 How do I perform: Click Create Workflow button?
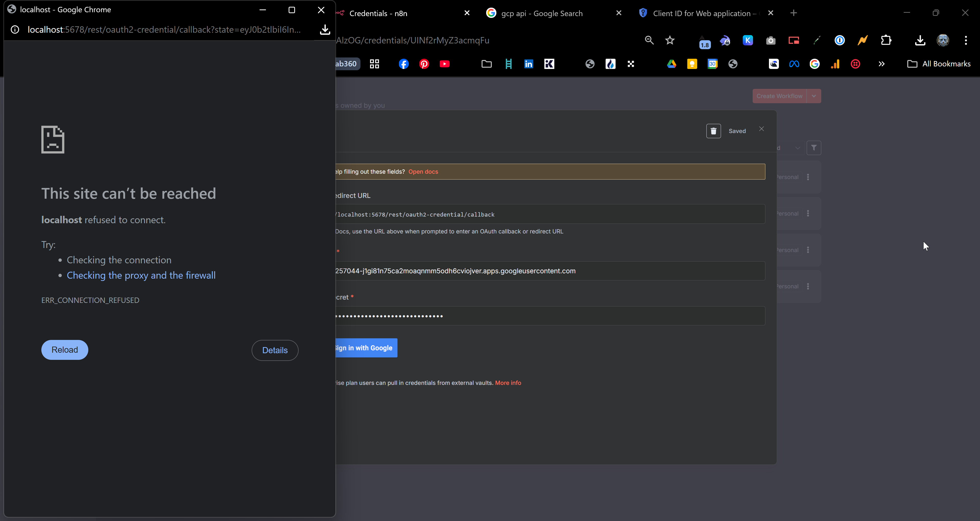click(779, 96)
